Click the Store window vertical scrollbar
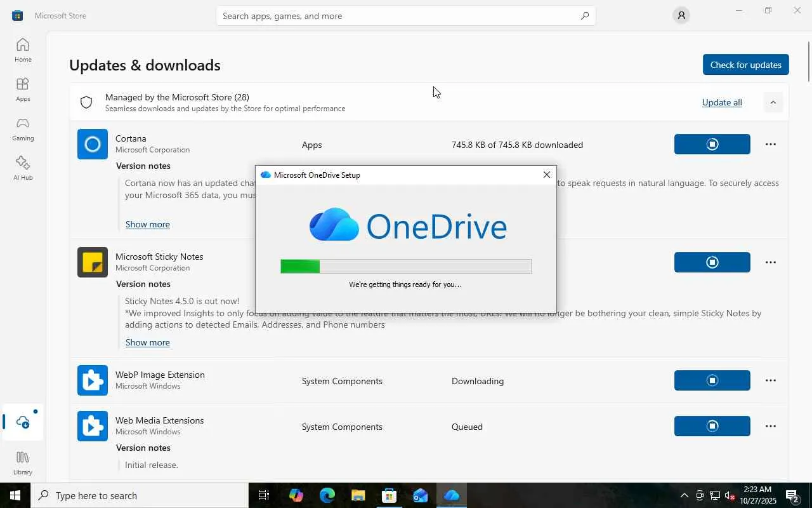The height and width of the screenshot is (508, 812). (x=809, y=61)
